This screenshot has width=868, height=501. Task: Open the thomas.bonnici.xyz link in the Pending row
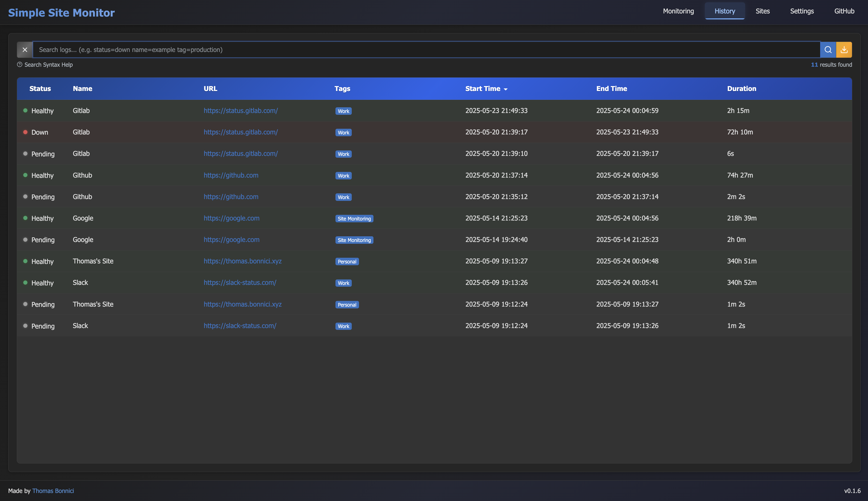pyautogui.click(x=242, y=304)
